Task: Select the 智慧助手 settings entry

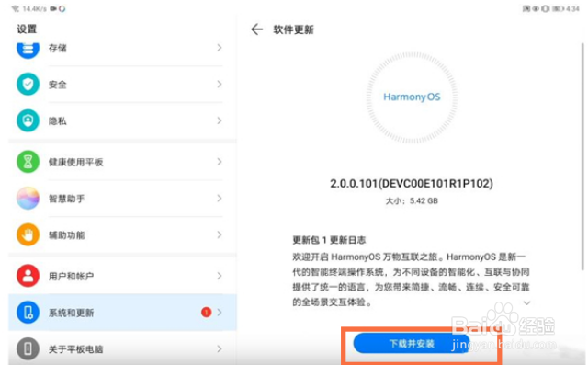Action: tap(122, 198)
